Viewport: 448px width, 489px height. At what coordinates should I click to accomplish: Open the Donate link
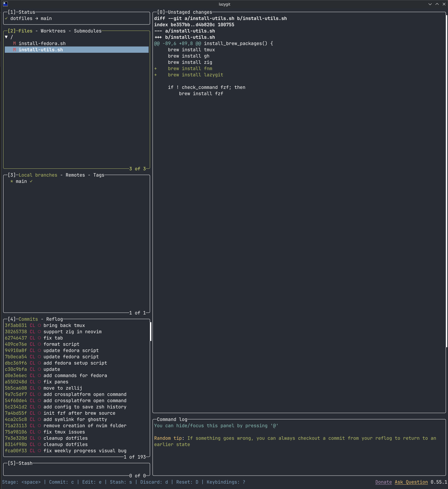(x=384, y=482)
